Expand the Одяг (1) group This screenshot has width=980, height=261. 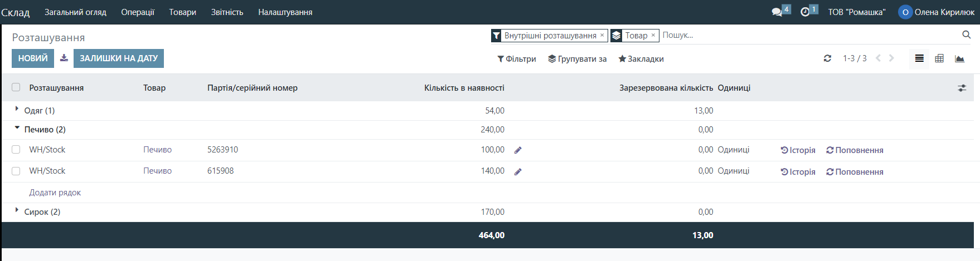tap(39, 111)
